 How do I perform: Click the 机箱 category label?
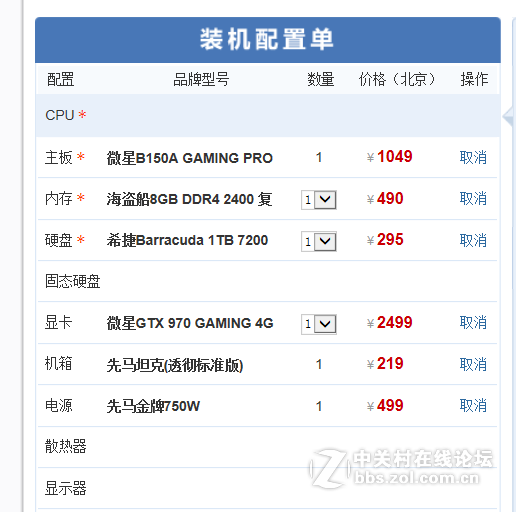click(59, 364)
